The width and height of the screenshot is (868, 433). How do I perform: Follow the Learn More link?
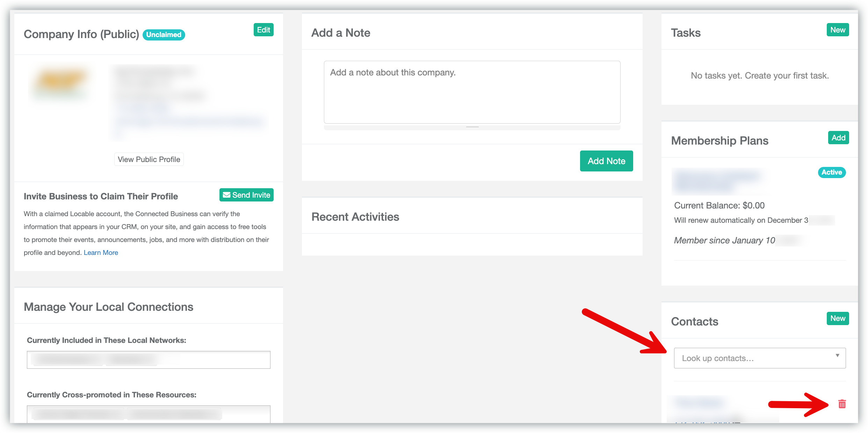(x=101, y=252)
